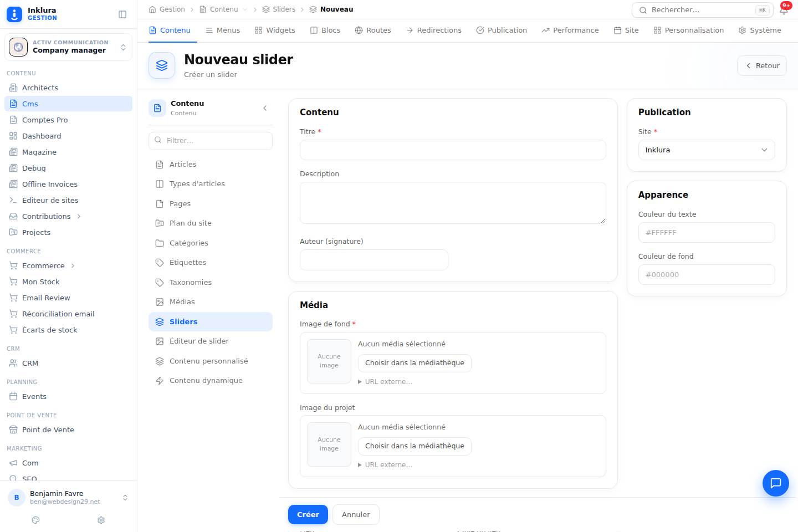The image size is (798, 532).
Task: Collapse the Contenu panel chevron
Action: (x=265, y=108)
